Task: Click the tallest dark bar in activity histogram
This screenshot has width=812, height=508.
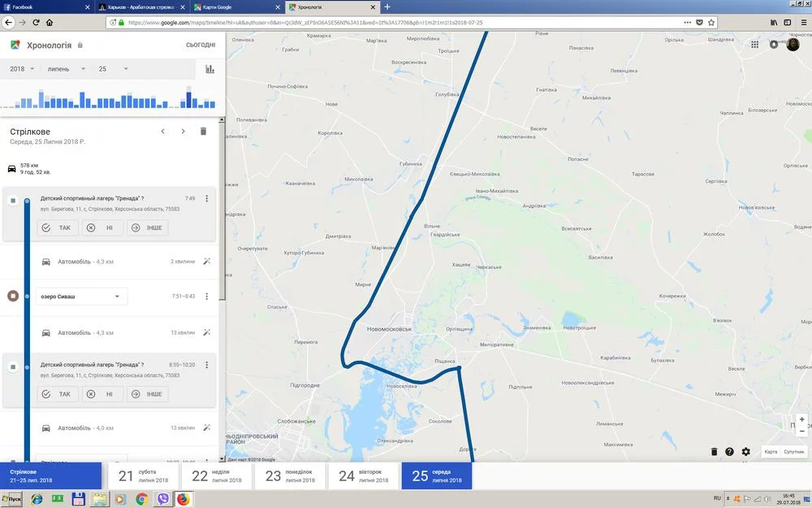Action: (188, 99)
